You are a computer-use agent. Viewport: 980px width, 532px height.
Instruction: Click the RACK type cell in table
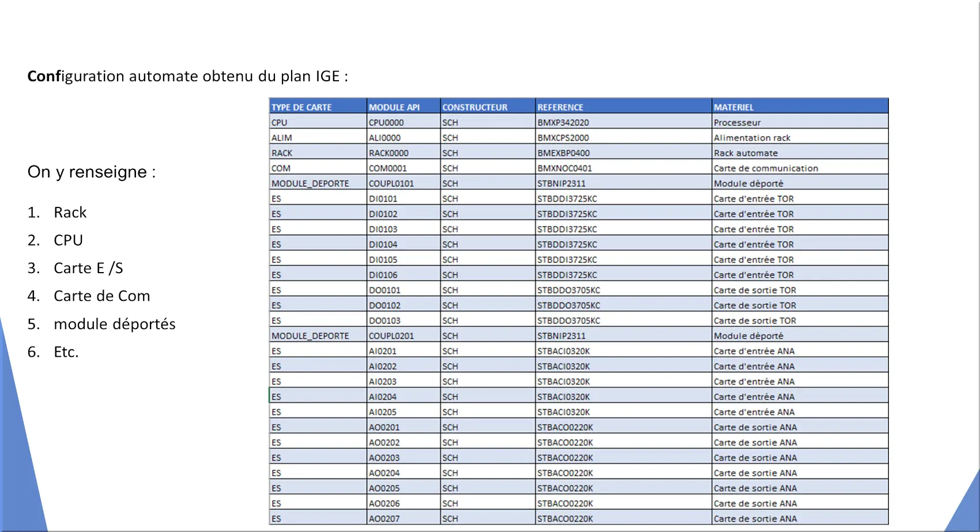point(318,153)
